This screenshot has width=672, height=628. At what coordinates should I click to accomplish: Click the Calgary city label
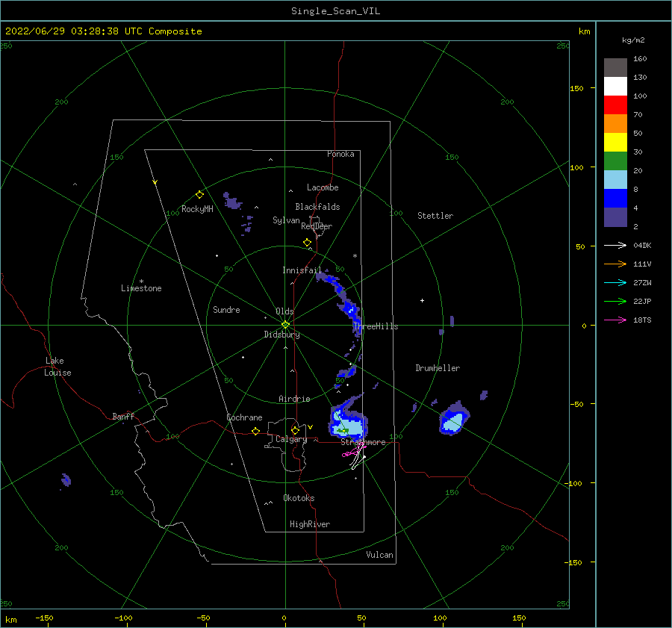coord(291,439)
